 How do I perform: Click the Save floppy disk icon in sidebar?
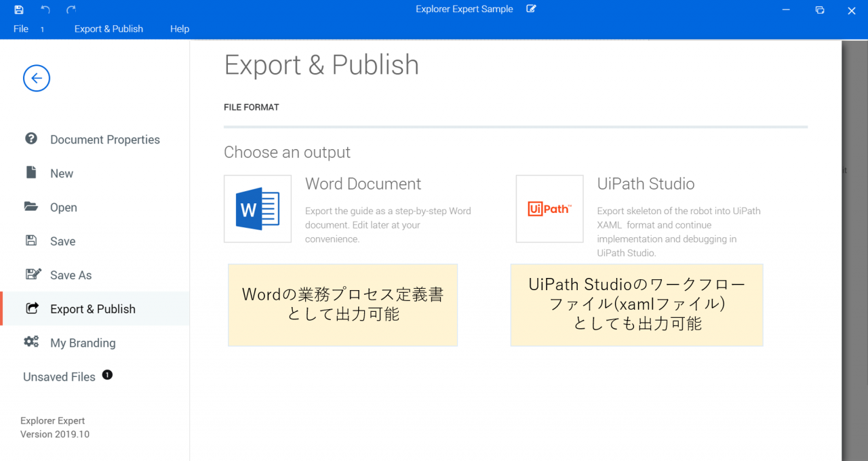click(31, 240)
